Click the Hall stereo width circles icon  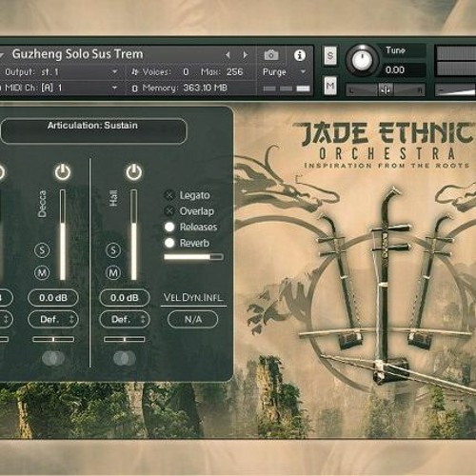(125, 358)
